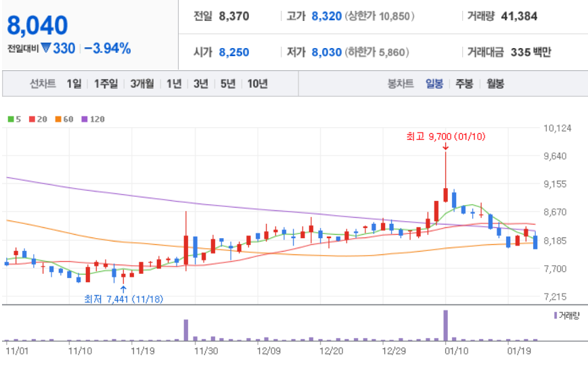Select the 1일 line chart period
Screen dimensions: 588x370
coord(74,84)
